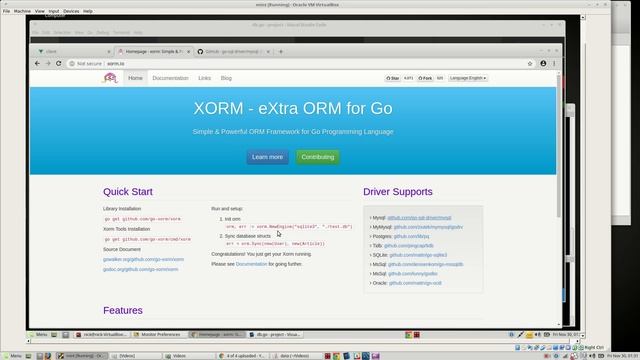Close the Homepage - xorm tab
The width and height of the screenshot is (640, 360).
(188, 52)
